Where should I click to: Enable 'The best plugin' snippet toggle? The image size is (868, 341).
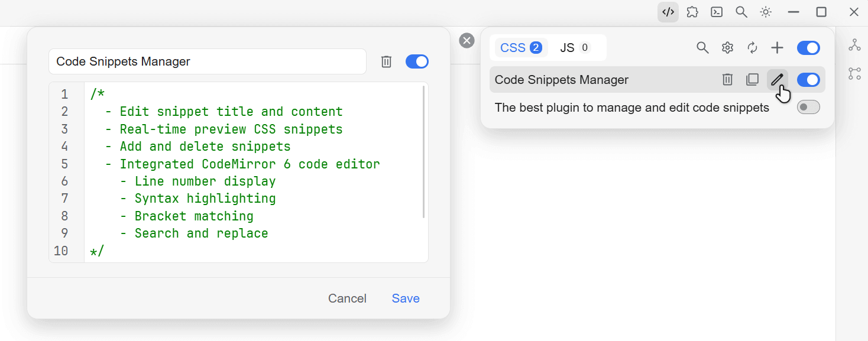(808, 107)
